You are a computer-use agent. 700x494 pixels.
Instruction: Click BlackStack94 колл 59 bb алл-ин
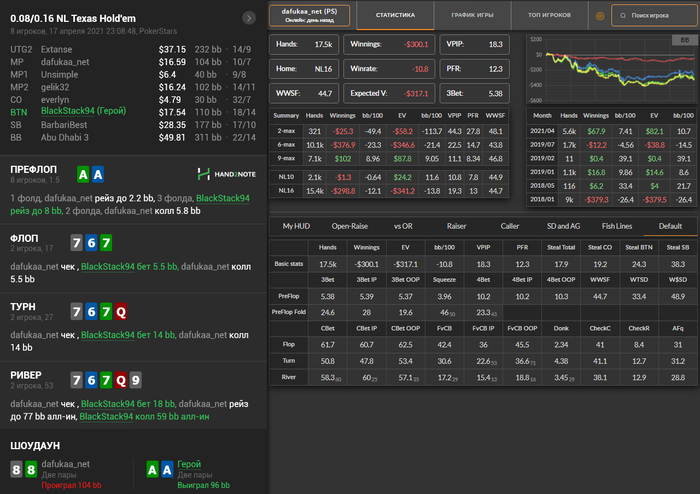point(144,417)
